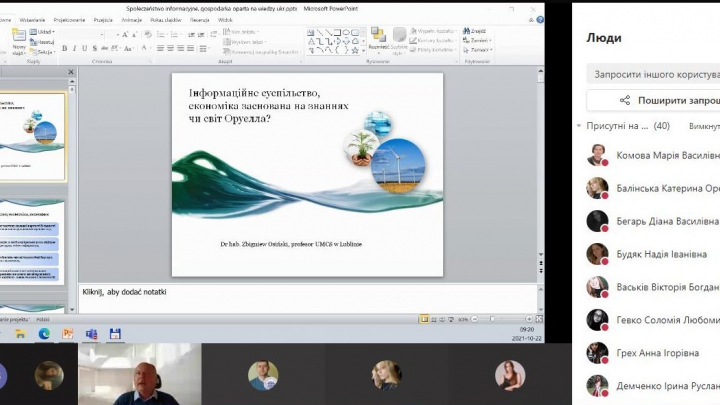
Task: Open Pokaz slajdów ribbon tab
Action: (166, 20)
